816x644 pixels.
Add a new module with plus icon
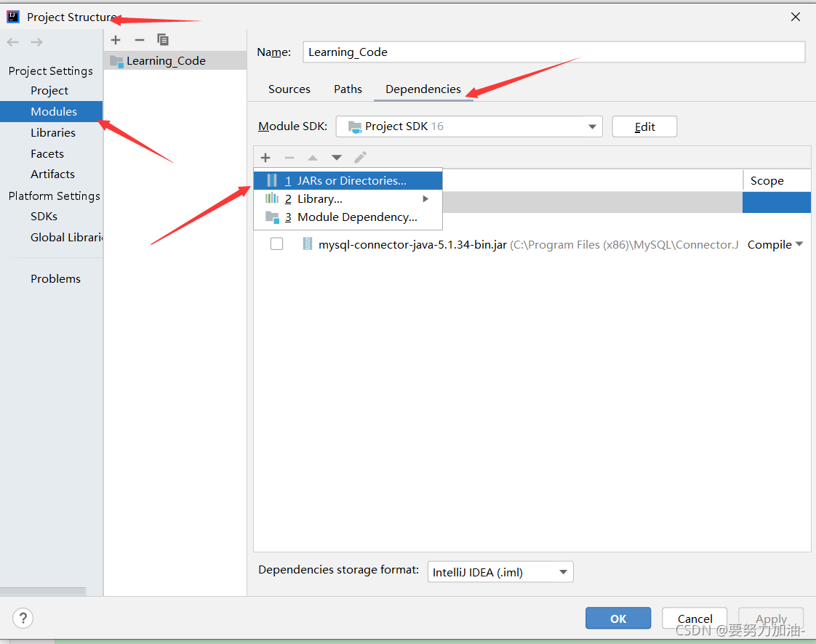point(116,40)
